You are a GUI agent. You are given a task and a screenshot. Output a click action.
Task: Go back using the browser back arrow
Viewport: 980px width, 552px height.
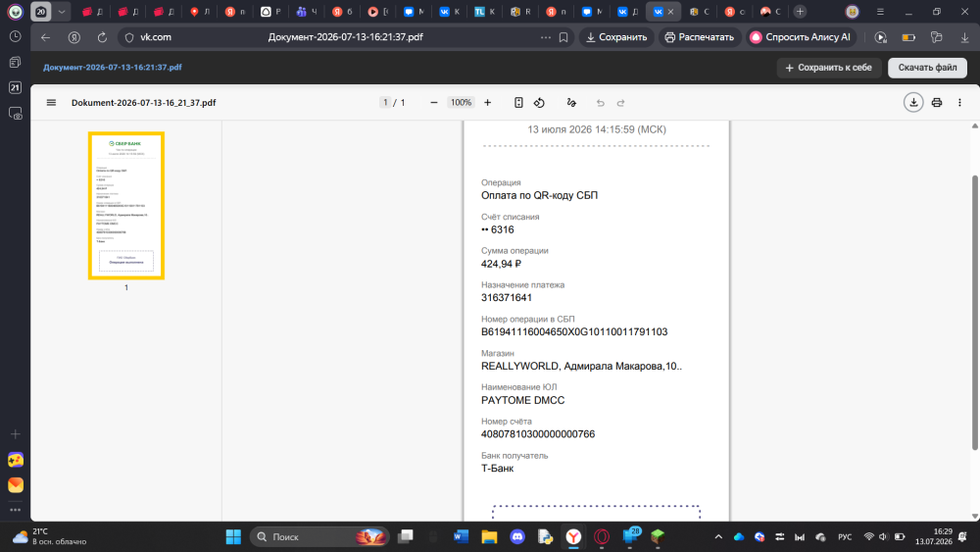point(46,37)
